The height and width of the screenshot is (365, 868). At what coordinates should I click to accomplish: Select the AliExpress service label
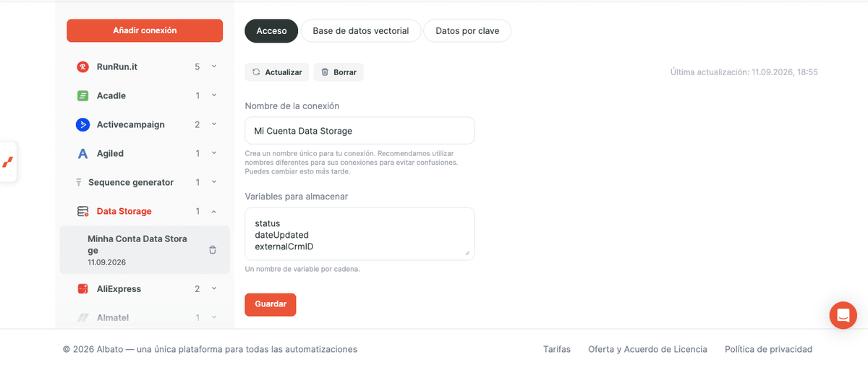point(119,288)
